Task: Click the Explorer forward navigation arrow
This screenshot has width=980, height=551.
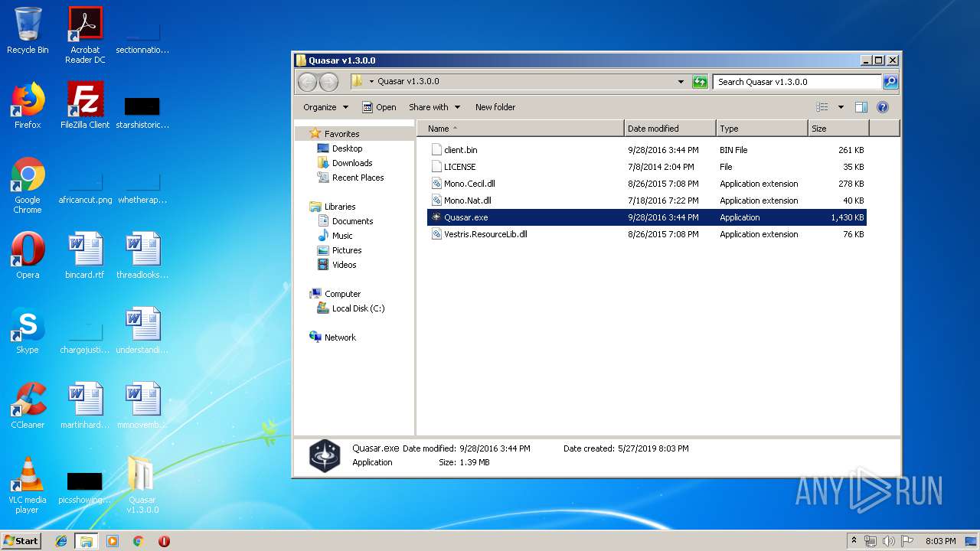Action: 328,82
